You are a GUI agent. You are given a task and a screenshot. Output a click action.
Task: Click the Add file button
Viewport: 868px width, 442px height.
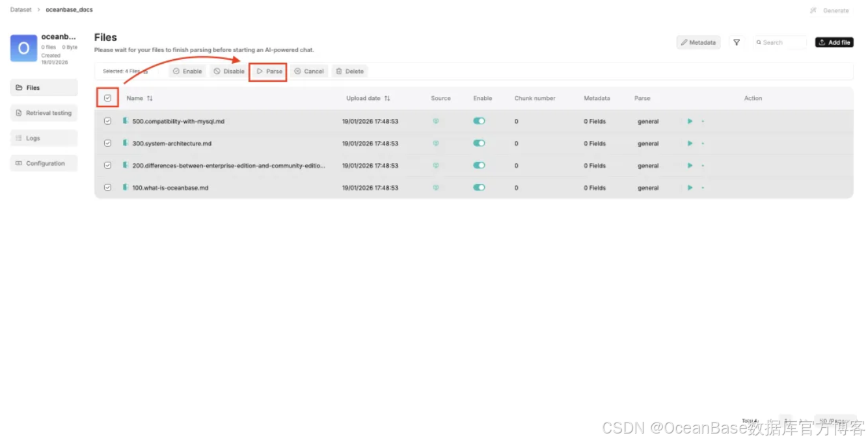[x=834, y=42]
